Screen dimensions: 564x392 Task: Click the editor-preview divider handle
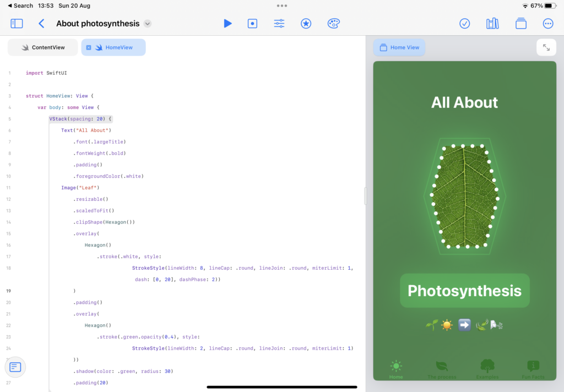[x=365, y=196]
